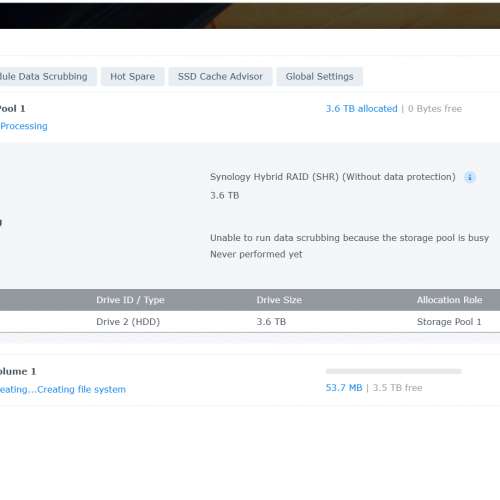Click the Volume 1 usage progress bar
This screenshot has height=500, width=500.
394,371
